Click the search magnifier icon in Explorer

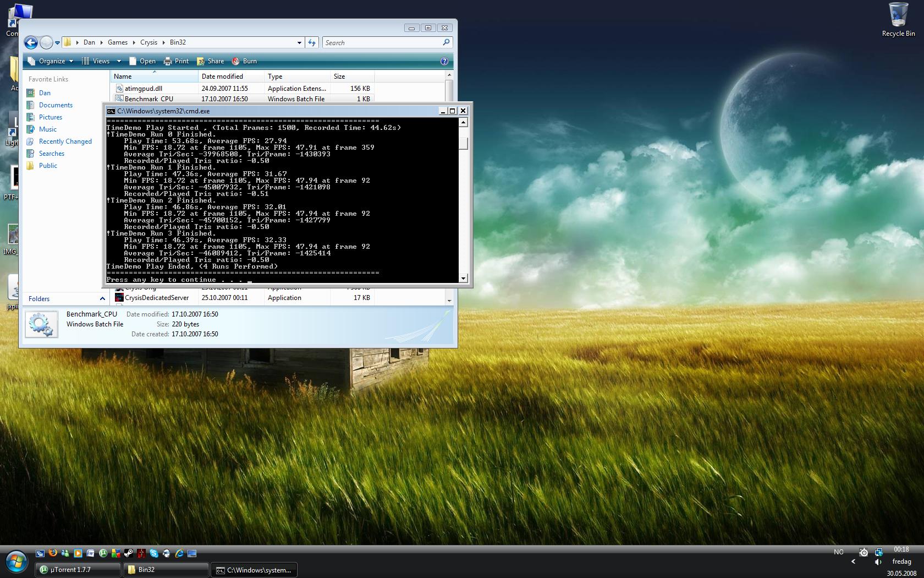(x=446, y=42)
